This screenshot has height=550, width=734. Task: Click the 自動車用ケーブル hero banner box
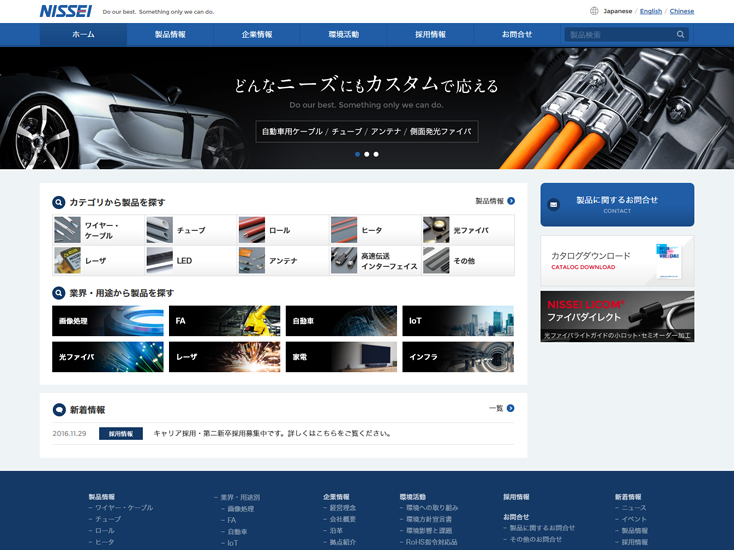point(367,132)
